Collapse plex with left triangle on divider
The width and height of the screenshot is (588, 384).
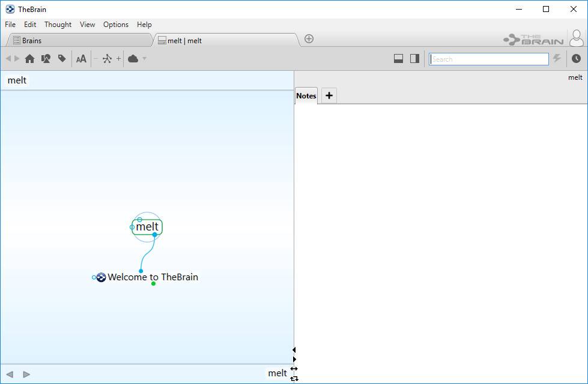294,350
